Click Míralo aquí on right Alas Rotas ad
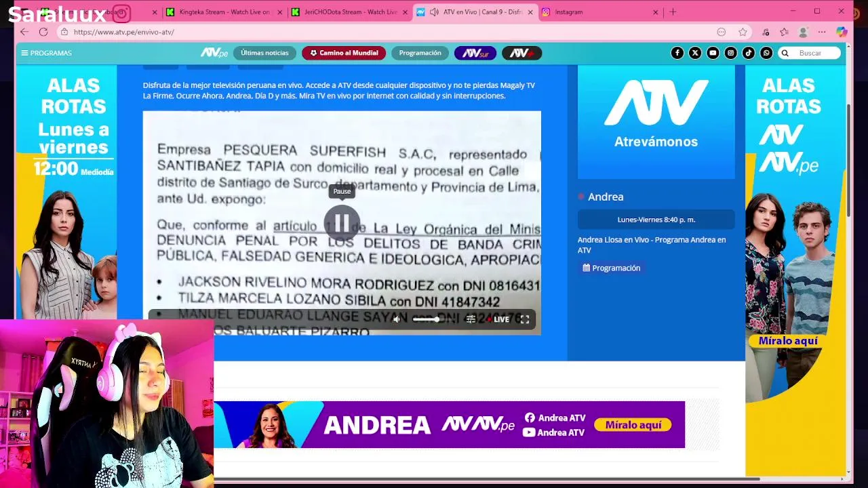Image resolution: width=868 pixels, height=488 pixels. coord(788,341)
